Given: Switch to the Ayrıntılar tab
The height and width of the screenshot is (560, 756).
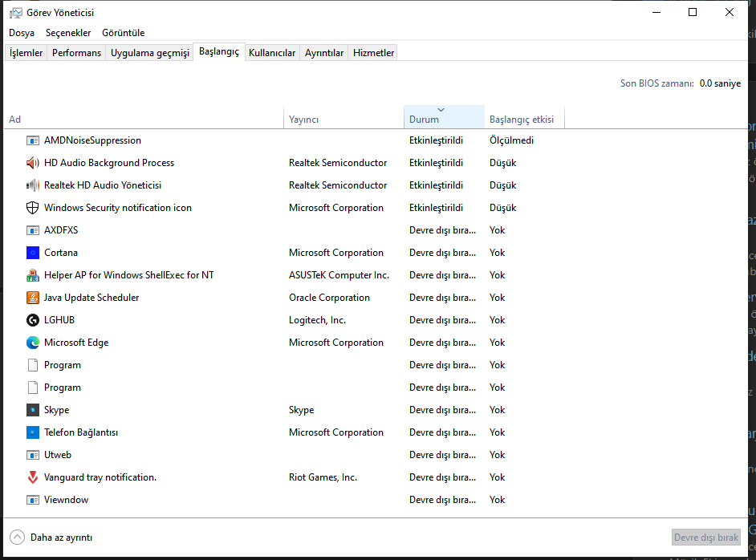Looking at the screenshot, I should pos(324,53).
